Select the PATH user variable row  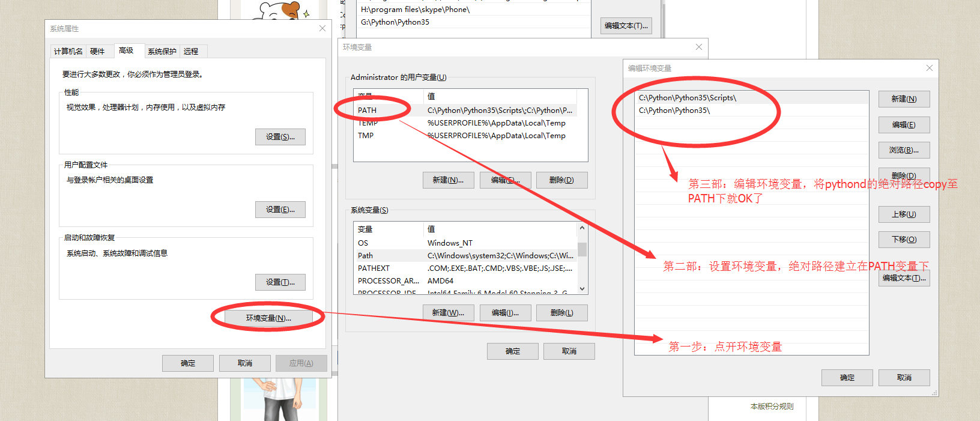(x=367, y=111)
